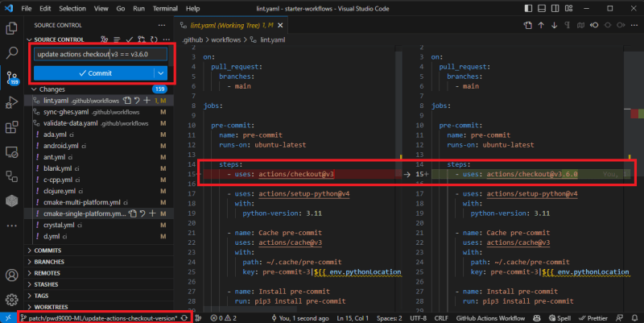
Task: Click errors and warnings counter in status bar
Action: 224,318
